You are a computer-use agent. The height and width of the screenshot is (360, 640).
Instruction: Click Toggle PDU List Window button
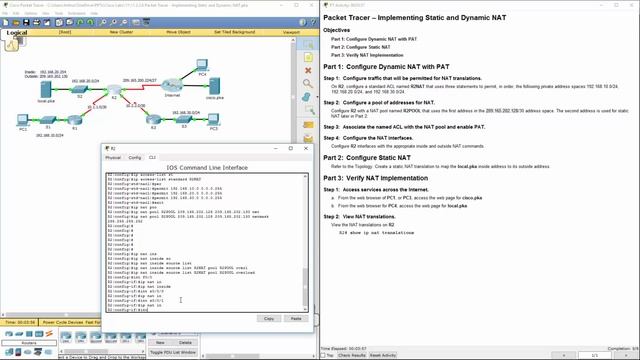(x=173, y=352)
